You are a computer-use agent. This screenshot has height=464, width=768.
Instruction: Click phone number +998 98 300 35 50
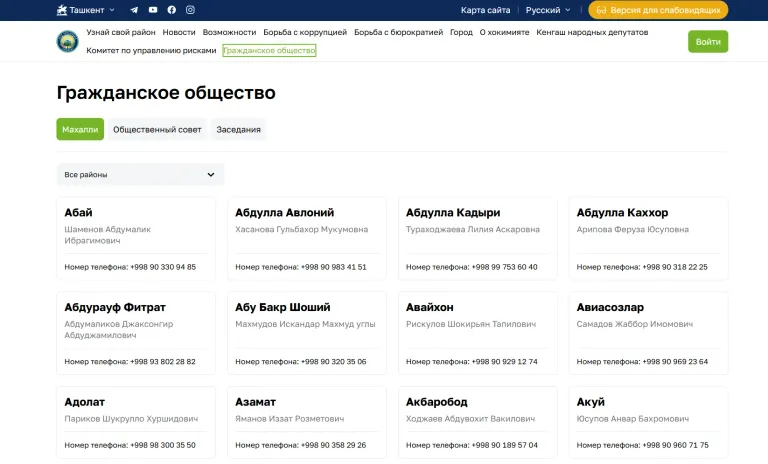coord(163,445)
